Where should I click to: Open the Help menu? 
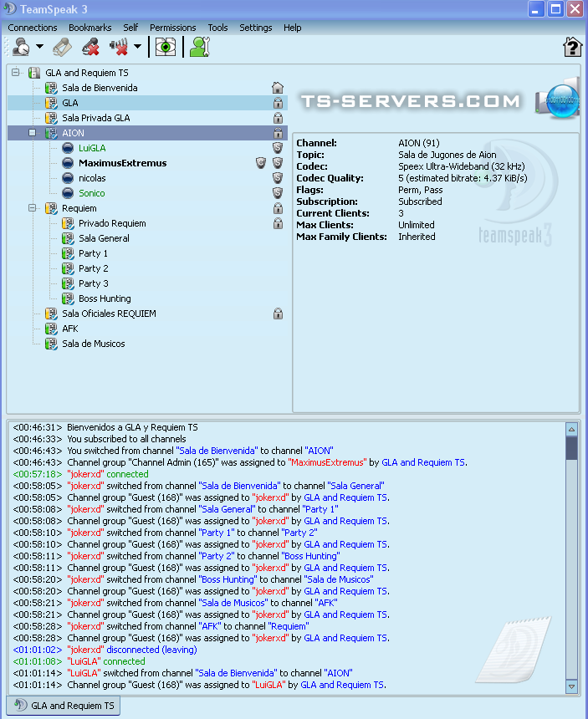(292, 28)
